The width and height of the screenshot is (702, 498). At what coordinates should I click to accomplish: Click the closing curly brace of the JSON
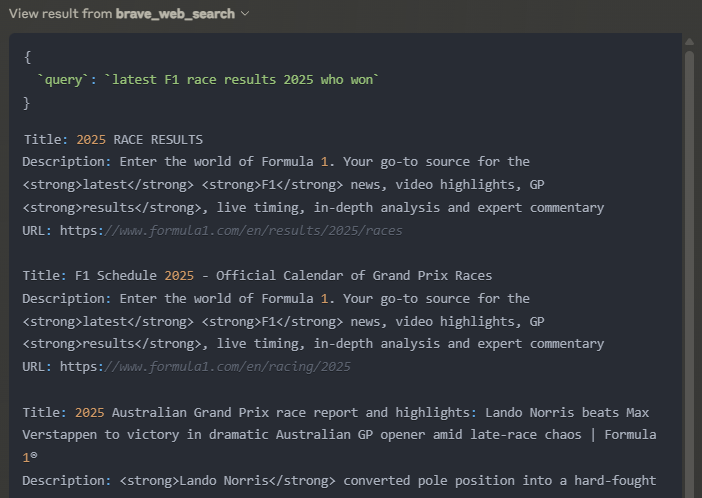click(x=26, y=103)
